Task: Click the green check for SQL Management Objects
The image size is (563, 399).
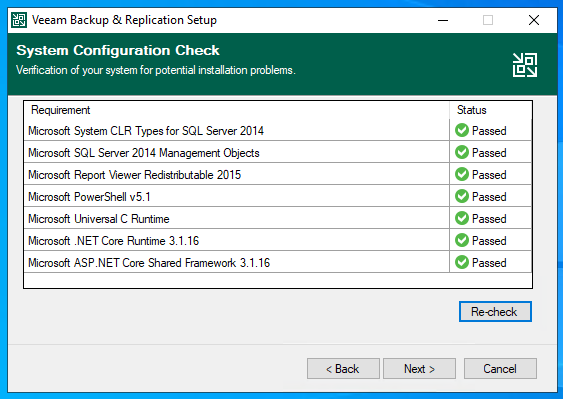Action: click(462, 152)
